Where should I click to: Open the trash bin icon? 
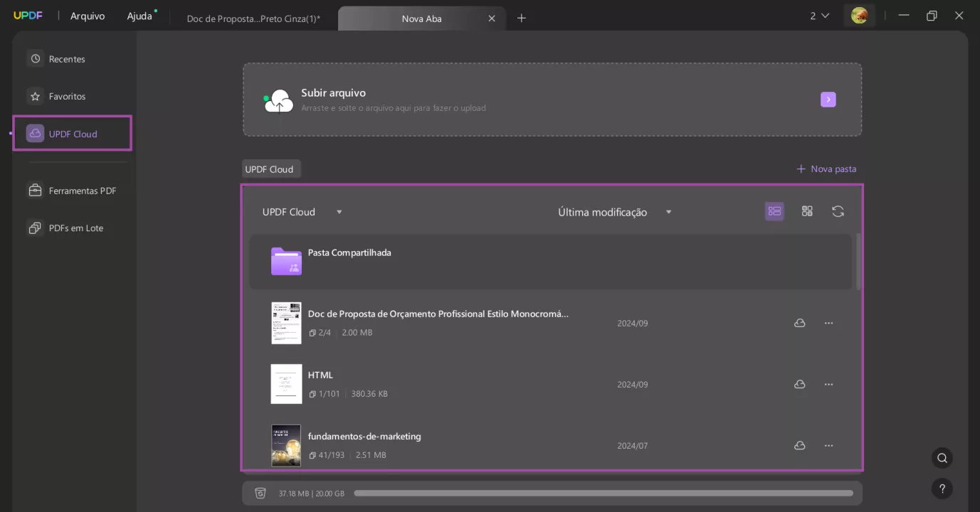(260, 493)
